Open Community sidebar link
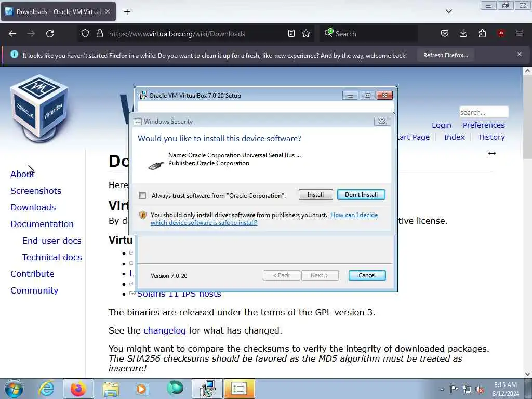Screen dimensions: 532x399 point(34,290)
